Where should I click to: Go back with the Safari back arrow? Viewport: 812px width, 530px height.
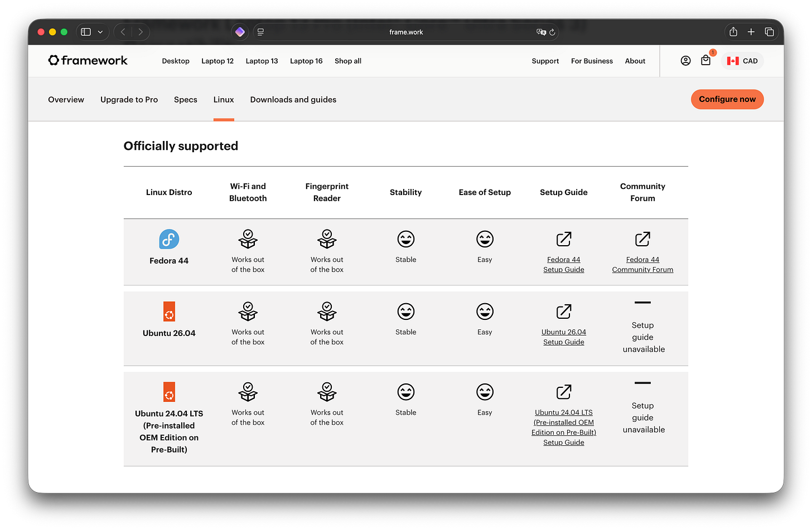(x=123, y=32)
